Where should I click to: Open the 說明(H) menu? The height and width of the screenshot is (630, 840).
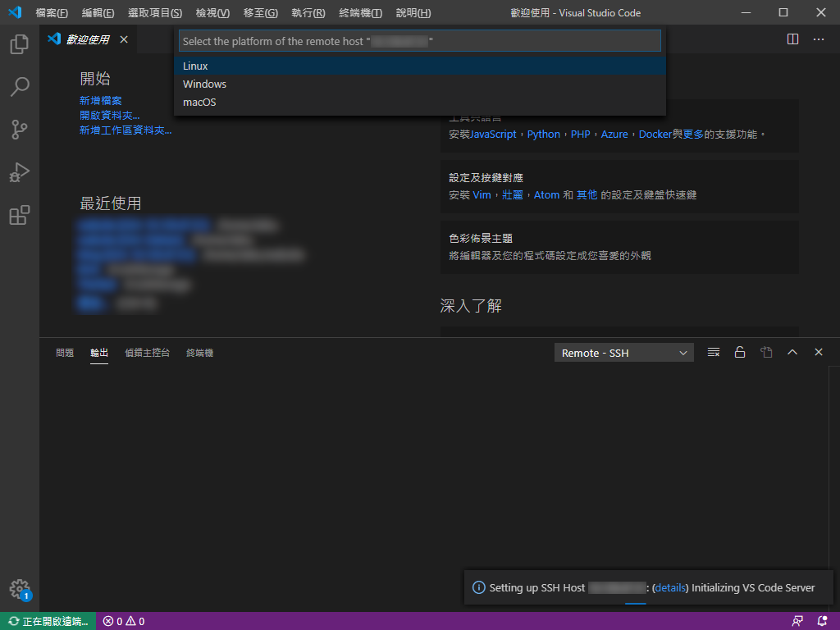click(413, 13)
